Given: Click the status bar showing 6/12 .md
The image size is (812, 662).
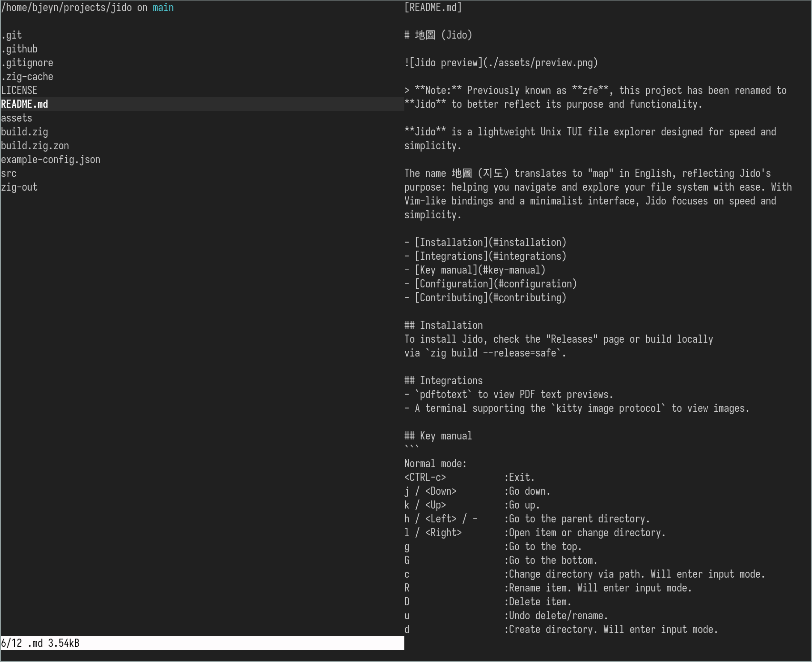Looking at the screenshot, I should coord(40,643).
